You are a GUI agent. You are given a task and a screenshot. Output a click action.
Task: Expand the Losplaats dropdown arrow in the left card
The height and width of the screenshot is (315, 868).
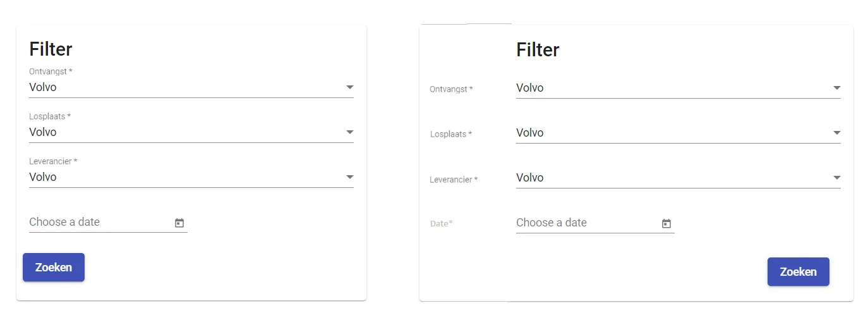(x=350, y=132)
